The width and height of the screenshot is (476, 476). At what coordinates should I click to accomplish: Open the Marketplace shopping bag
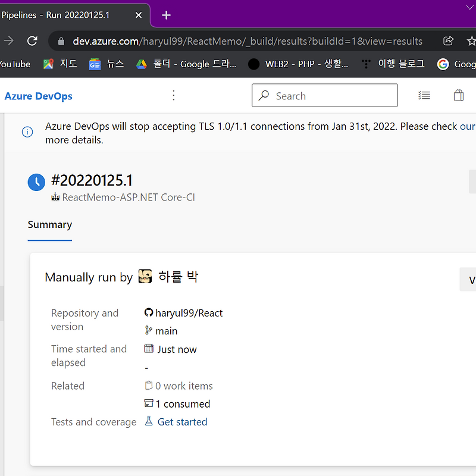click(x=459, y=95)
